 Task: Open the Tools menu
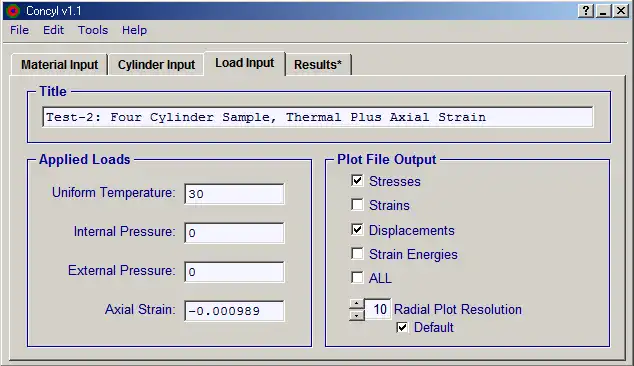coord(93,30)
